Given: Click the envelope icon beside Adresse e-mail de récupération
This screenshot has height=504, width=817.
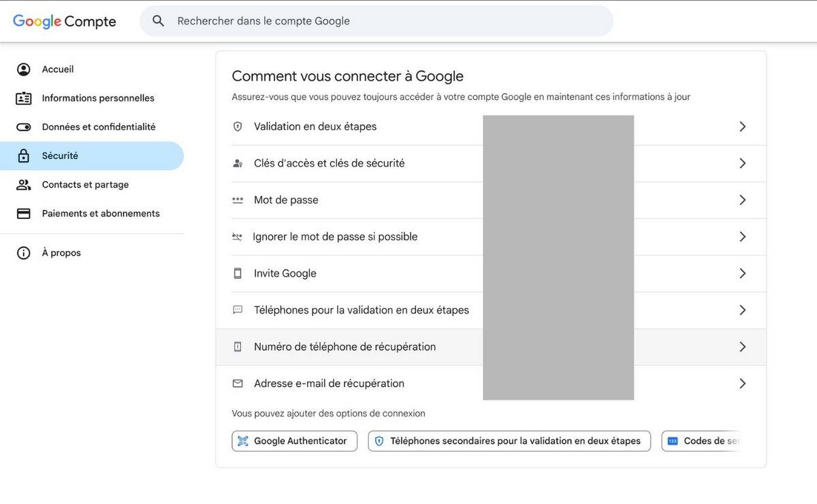Looking at the screenshot, I should click(238, 384).
